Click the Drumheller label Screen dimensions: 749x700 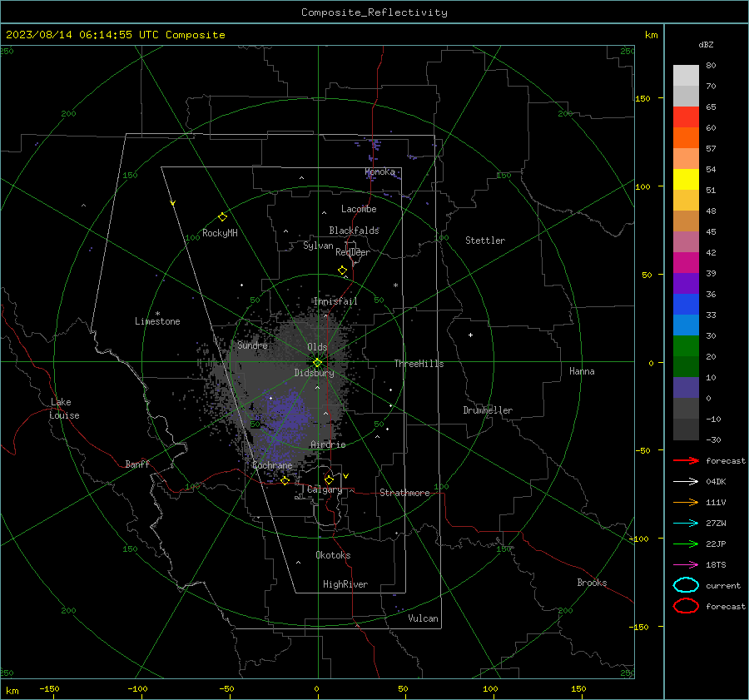click(488, 410)
